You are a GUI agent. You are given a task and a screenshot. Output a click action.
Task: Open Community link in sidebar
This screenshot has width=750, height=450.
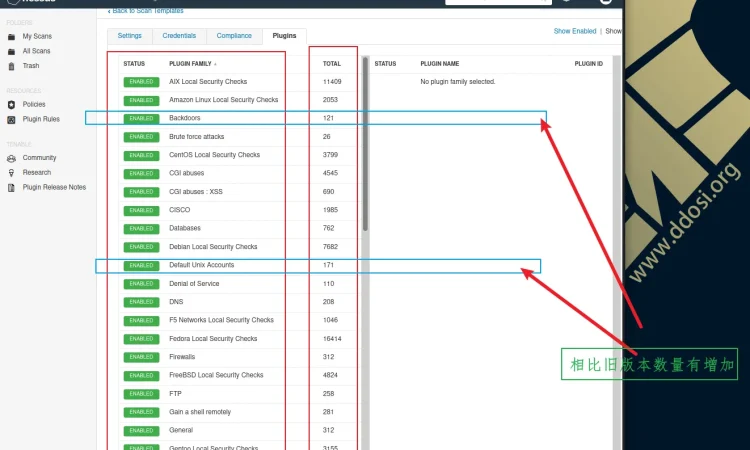coord(39,158)
